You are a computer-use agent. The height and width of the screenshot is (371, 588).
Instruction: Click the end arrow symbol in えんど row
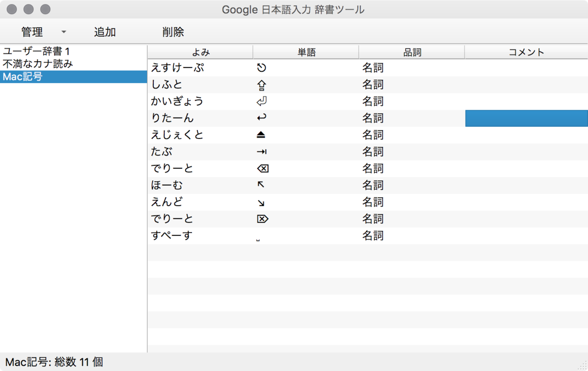click(x=261, y=203)
